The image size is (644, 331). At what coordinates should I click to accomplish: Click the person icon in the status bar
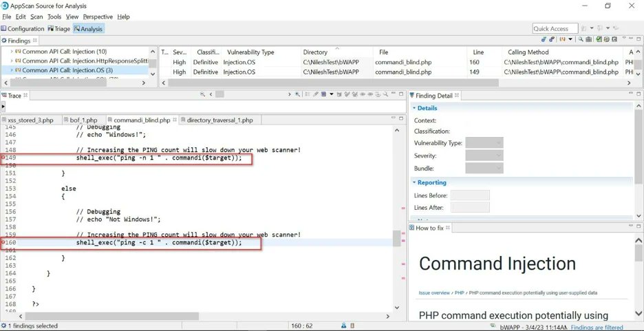(x=343, y=325)
